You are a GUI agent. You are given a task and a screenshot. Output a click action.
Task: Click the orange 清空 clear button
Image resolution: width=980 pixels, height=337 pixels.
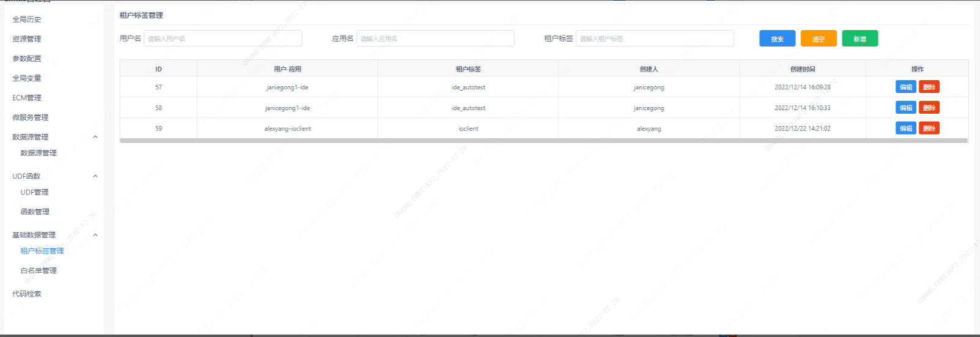(x=818, y=39)
